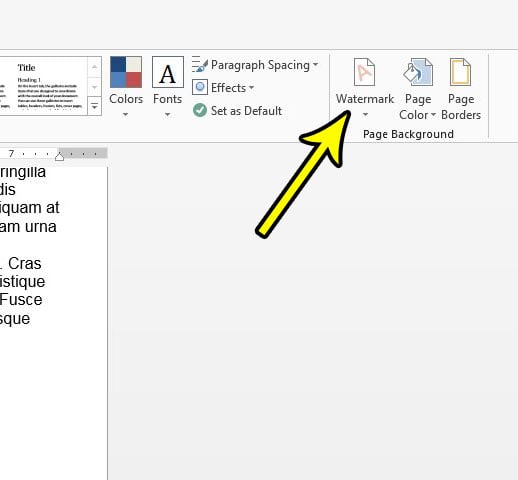Viewport: 518px width, 480px height.
Task: Click the Page Borders label
Action: click(461, 107)
